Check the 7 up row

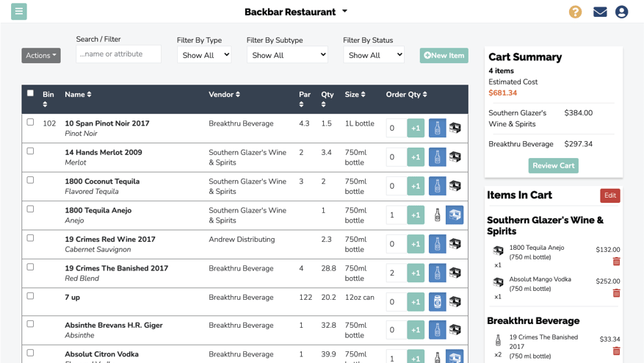click(30, 296)
